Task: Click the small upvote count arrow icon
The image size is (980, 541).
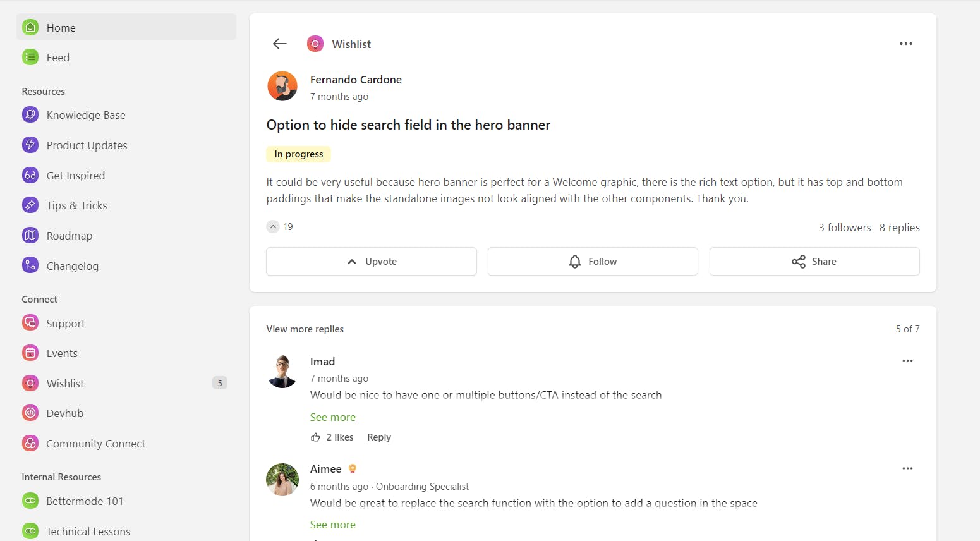Action: [273, 227]
